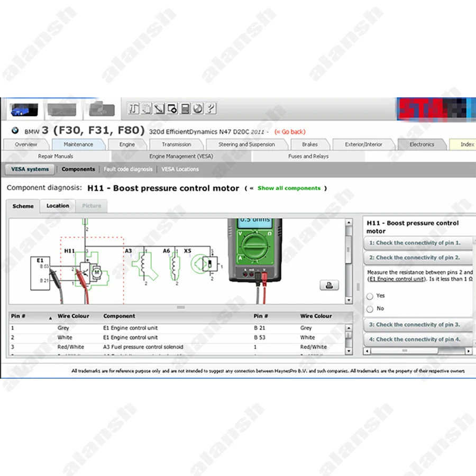Open Steering and Suspension tab
This screenshot has height=476, width=476.
(x=246, y=144)
